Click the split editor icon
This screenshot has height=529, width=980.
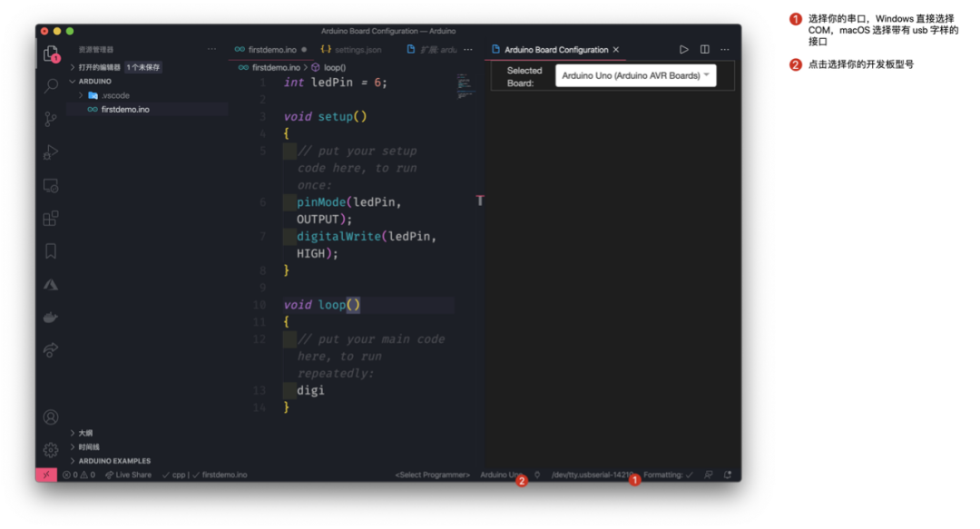point(704,49)
